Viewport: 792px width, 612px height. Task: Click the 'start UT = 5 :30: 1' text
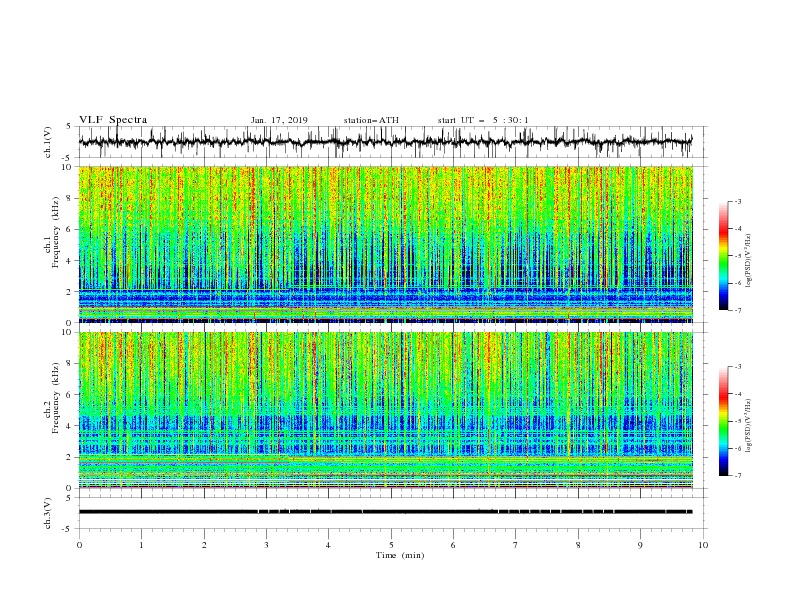483,120
